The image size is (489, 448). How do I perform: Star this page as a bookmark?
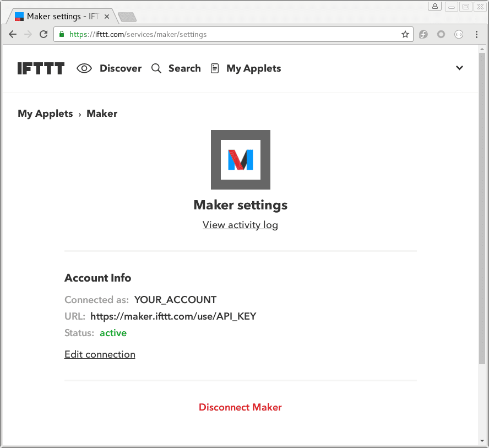coord(405,34)
